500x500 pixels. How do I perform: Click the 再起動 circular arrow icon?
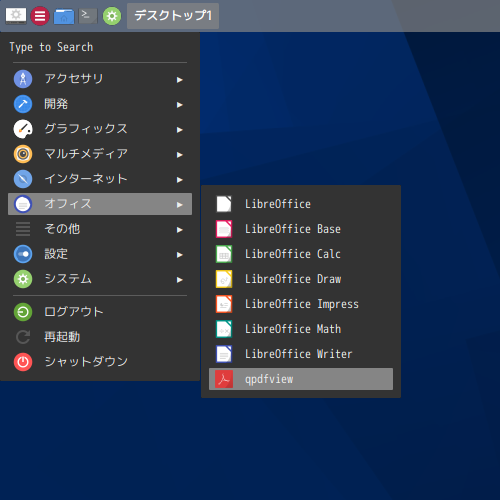click(x=23, y=337)
